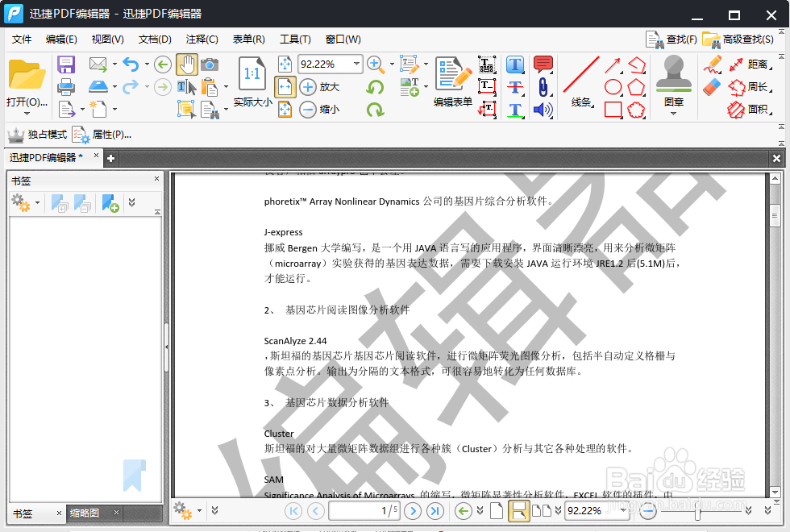Attach a file with paperclip tool
The width and height of the screenshot is (790, 532).
click(543, 87)
